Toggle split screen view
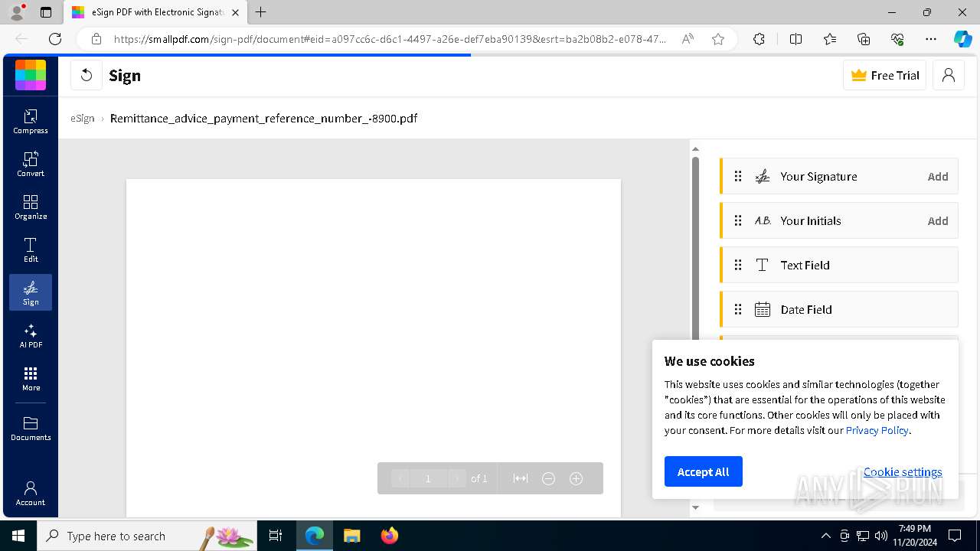The width and height of the screenshot is (980, 551). pos(795,39)
